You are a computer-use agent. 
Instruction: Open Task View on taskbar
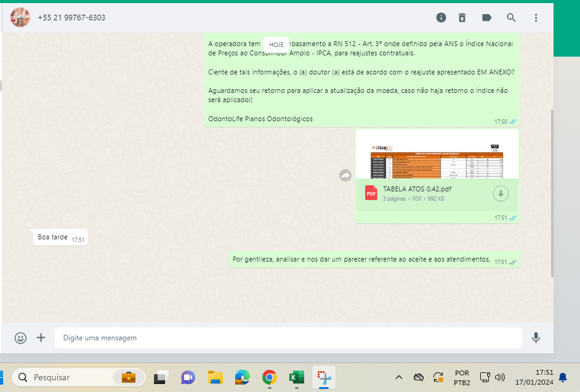[161, 377]
